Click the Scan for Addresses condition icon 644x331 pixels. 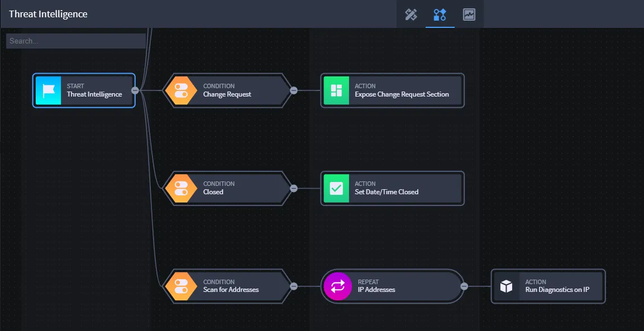[181, 286]
